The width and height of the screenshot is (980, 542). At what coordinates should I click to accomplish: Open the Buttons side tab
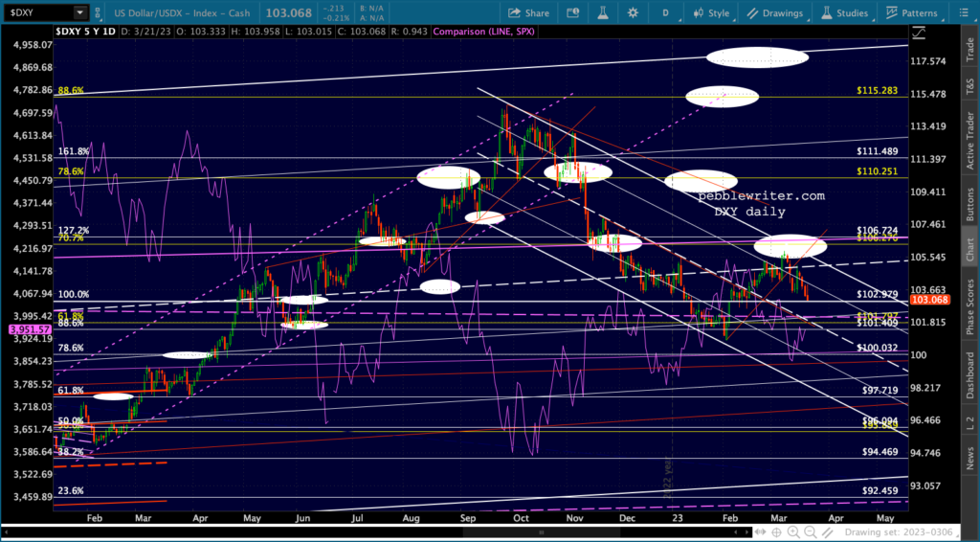(969, 204)
